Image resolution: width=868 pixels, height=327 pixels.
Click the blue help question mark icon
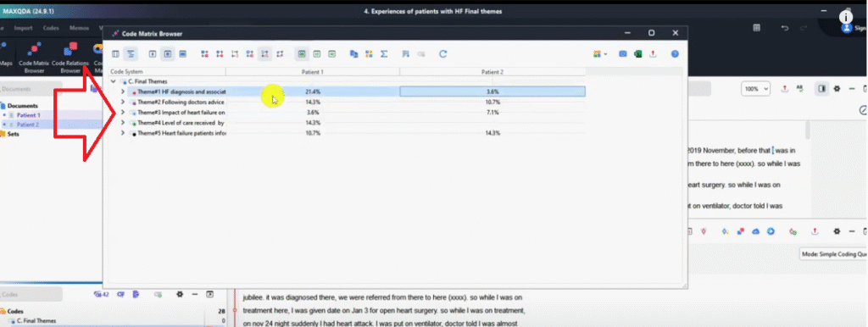[x=675, y=54]
